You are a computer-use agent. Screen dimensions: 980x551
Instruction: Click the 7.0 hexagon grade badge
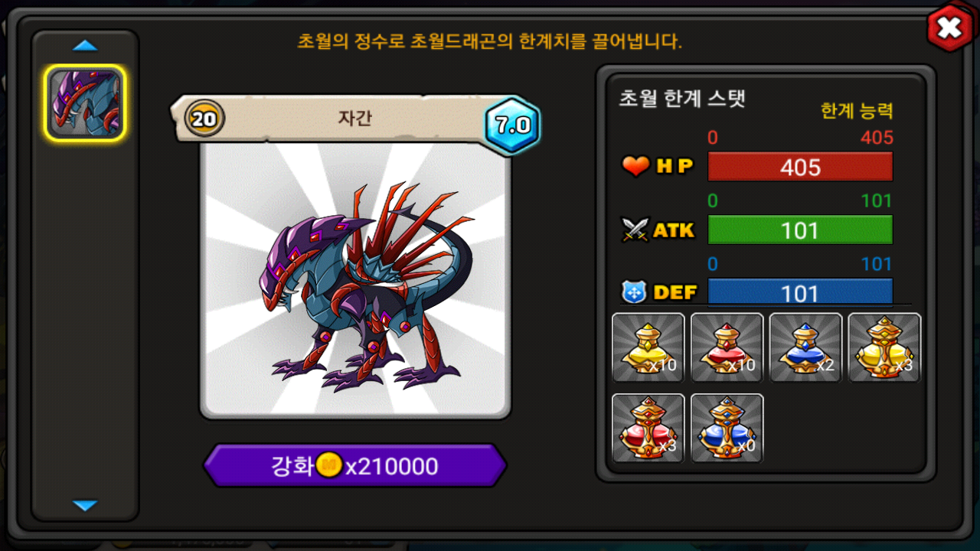513,126
